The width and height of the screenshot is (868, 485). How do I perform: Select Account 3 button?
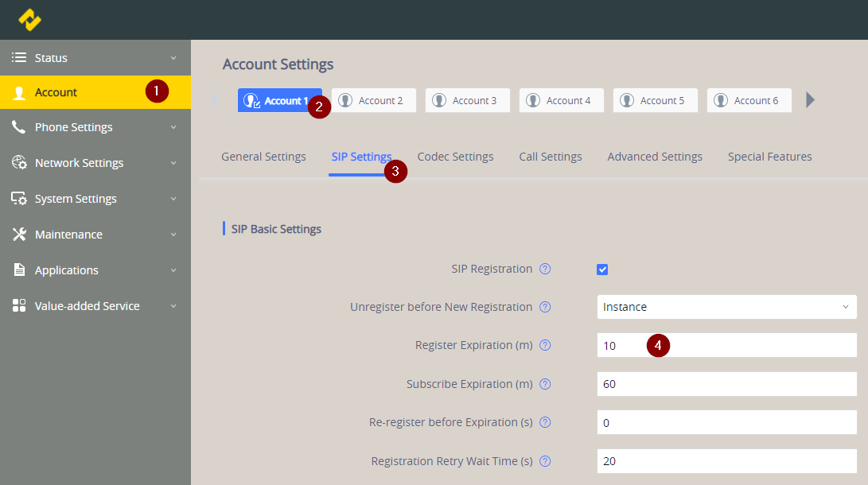tap(467, 100)
